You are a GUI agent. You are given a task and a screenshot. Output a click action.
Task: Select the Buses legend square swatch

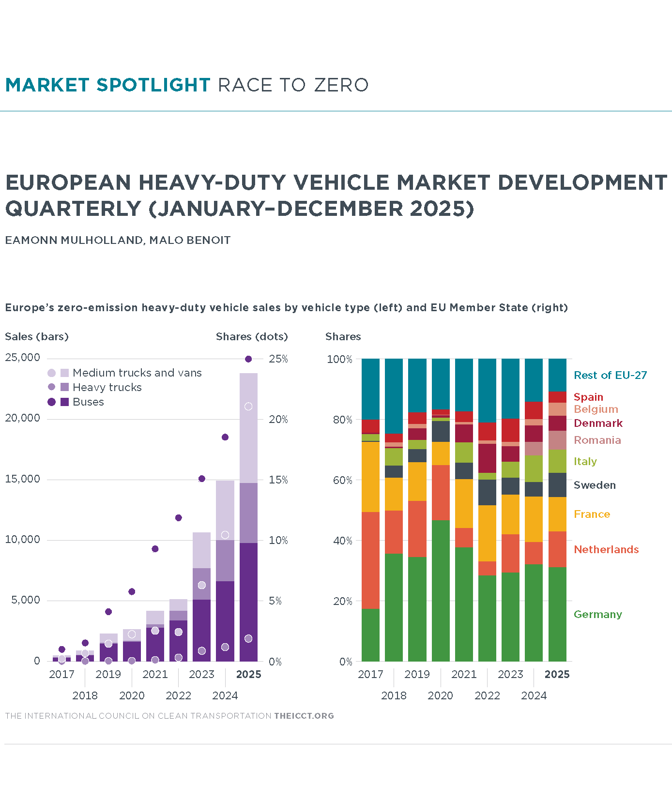64,402
